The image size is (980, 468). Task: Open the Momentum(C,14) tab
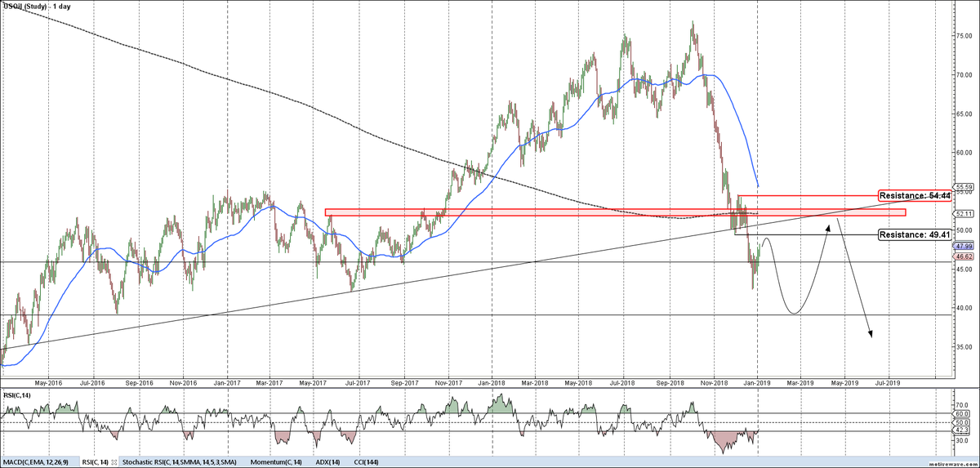point(276,462)
